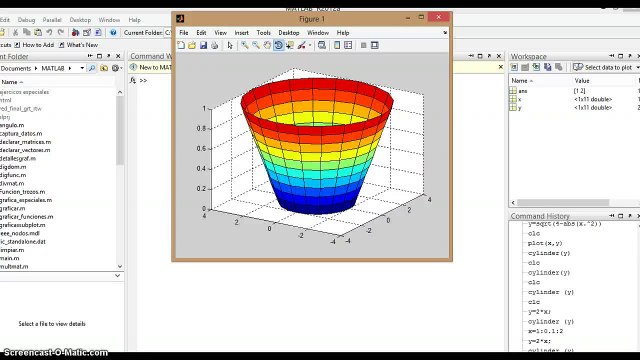Undock the Command Window panel
This screenshot has height=360, width=640.
point(489,56)
